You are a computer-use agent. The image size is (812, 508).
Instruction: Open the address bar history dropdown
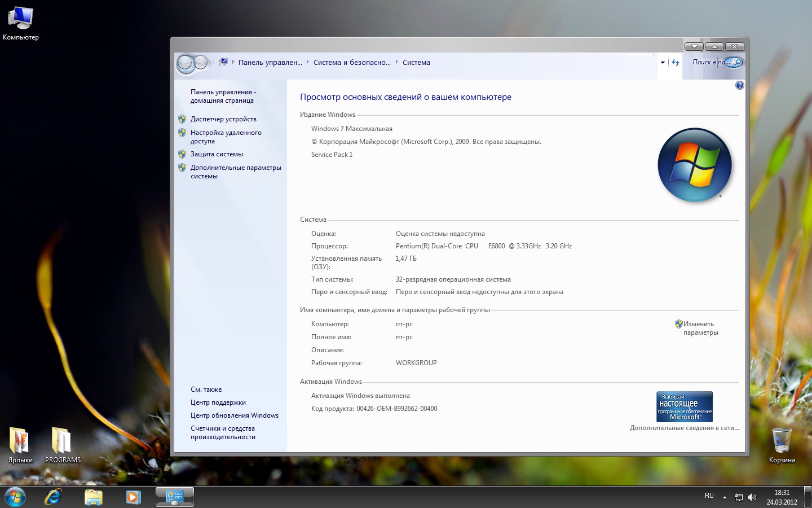click(663, 63)
